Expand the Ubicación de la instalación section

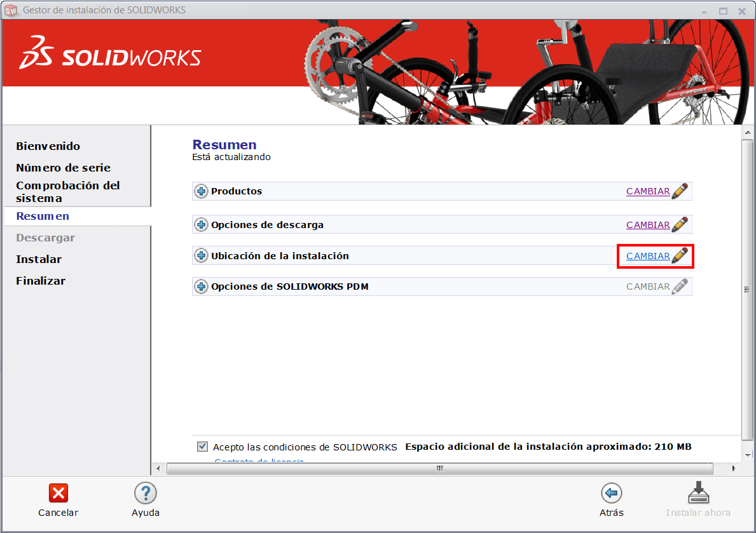[200, 255]
